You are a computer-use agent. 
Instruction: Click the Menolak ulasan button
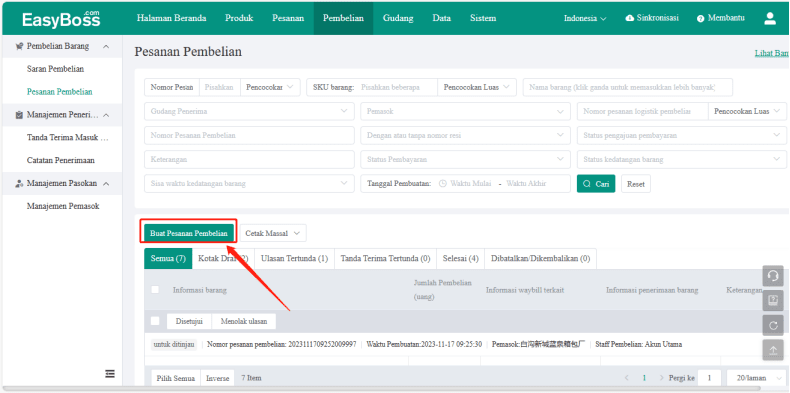pyautogui.click(x=244, y=321)
